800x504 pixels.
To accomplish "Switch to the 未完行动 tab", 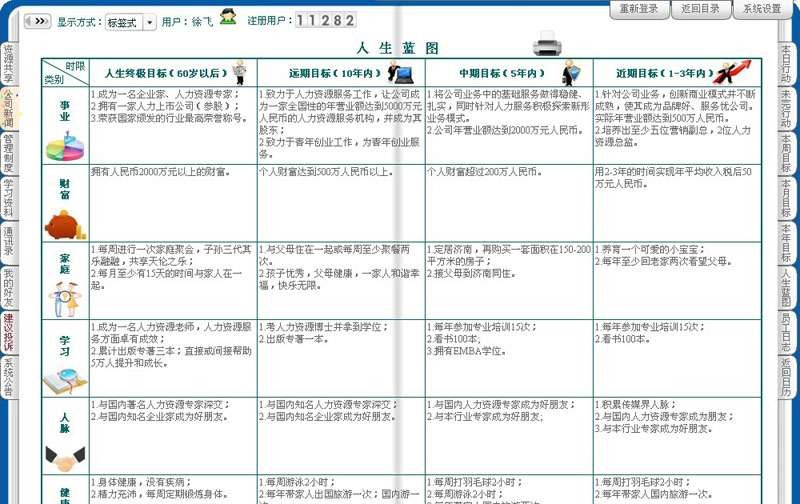I will coord(786,109).
